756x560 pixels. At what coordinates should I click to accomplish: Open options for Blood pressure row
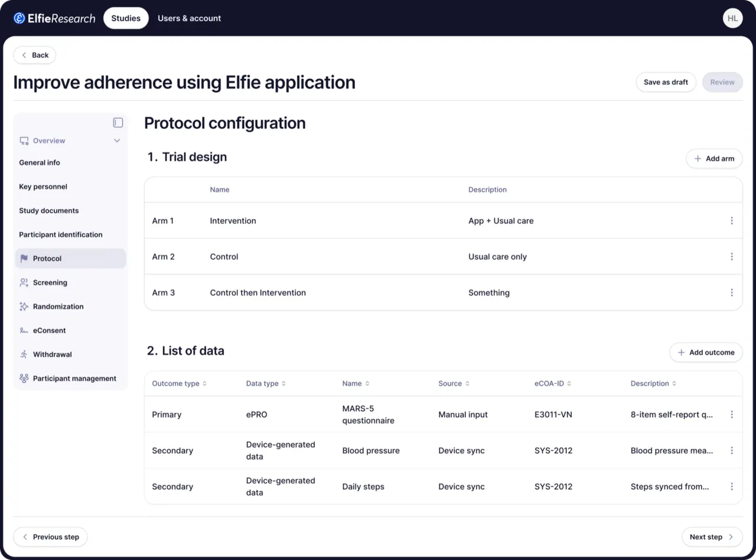click(732, 451)
